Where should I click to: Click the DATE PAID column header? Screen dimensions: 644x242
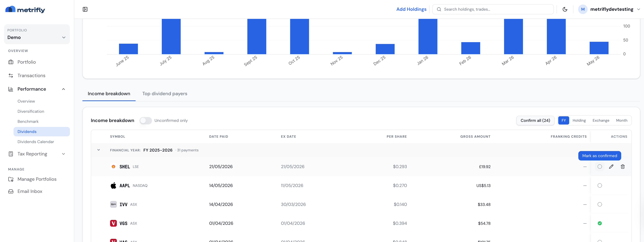[218, 137]
